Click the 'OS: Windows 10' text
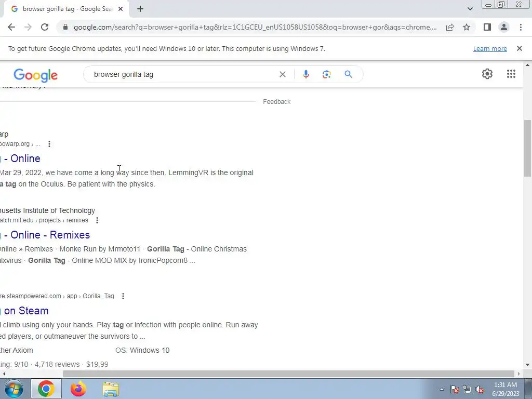Image resolution: width=532 pixels, height=399 pixels. [x=142, y=350]
